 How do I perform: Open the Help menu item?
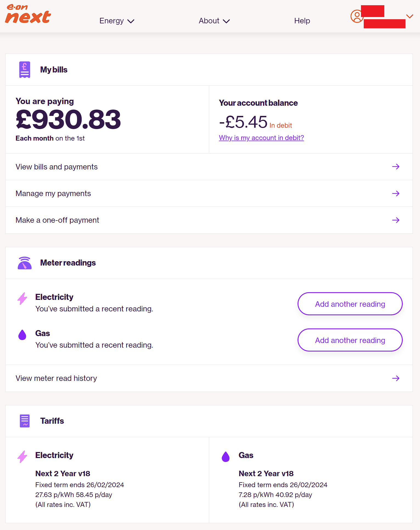click(302, 21)
